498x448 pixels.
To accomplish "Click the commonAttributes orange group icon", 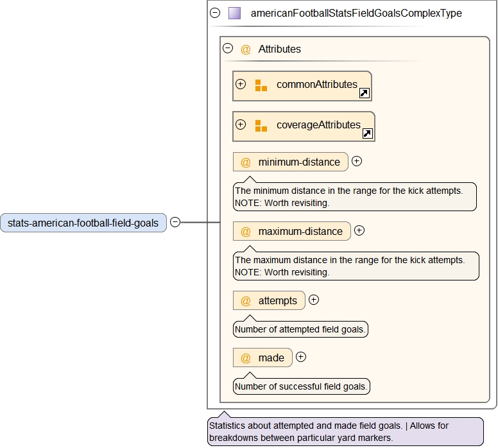I will pyautogui.click(x=261, y=85).
